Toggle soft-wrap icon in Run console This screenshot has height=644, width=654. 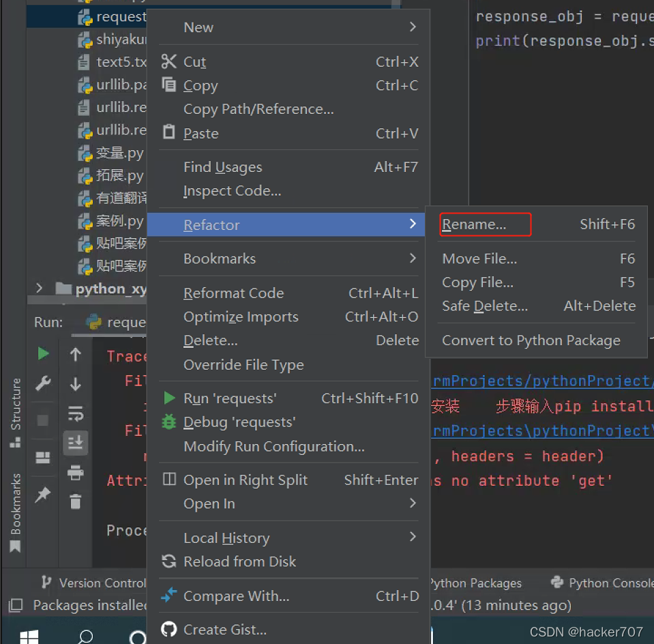[x=76, y=413]
